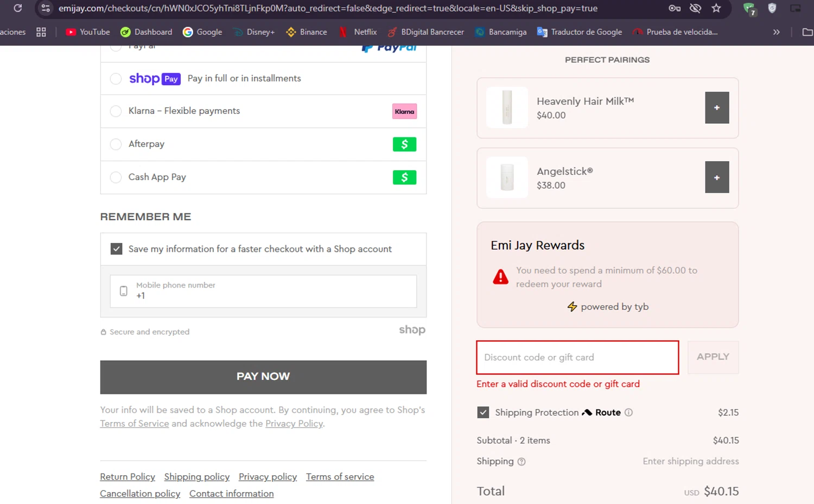Open the YouTube bookmark

[87, 32]
